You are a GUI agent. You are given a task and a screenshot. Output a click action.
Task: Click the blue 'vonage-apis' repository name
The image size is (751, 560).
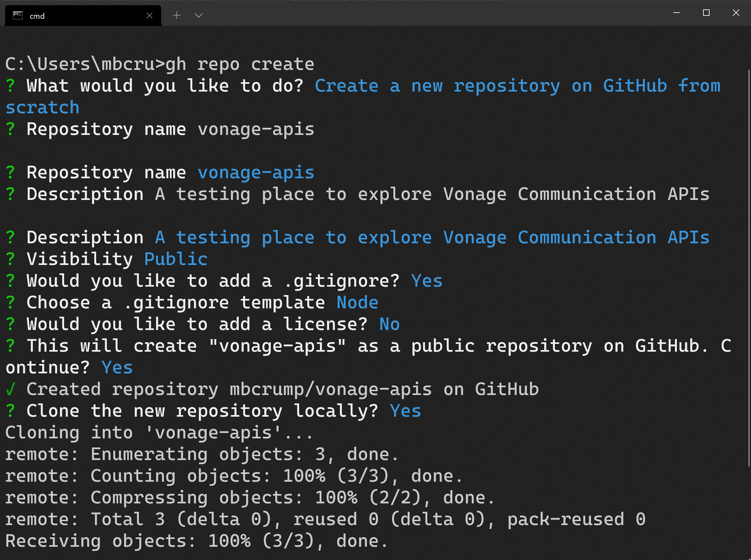256,172
